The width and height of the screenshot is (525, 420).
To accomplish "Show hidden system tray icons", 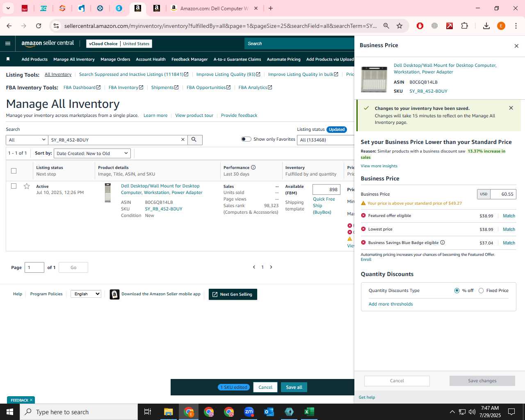I will coord(452,412).
